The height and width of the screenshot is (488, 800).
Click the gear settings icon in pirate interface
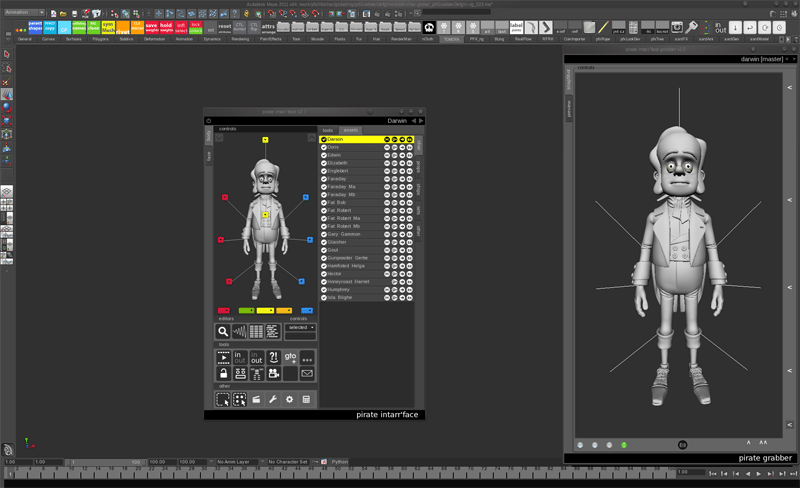290,400
